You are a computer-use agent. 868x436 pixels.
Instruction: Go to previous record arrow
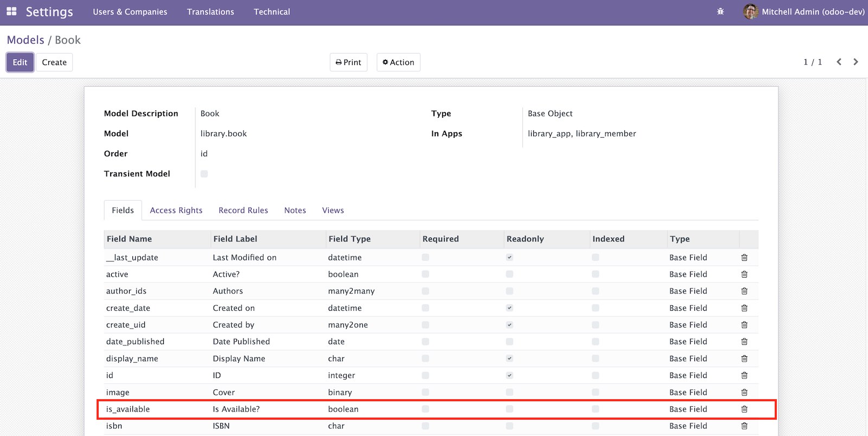coord(839,62)
